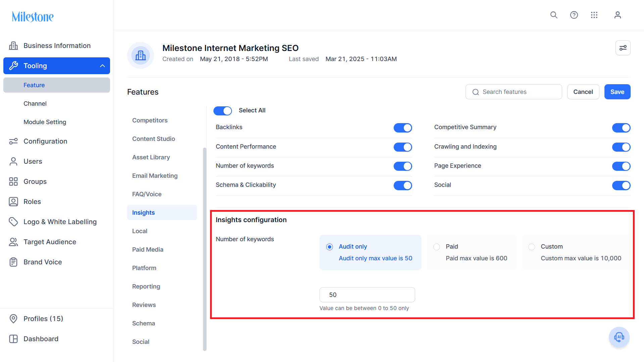Open the help question mark icon
Image resolution: width=644 pixels, height=362 pixels.
pyautogui.click(x=574, y=15)
